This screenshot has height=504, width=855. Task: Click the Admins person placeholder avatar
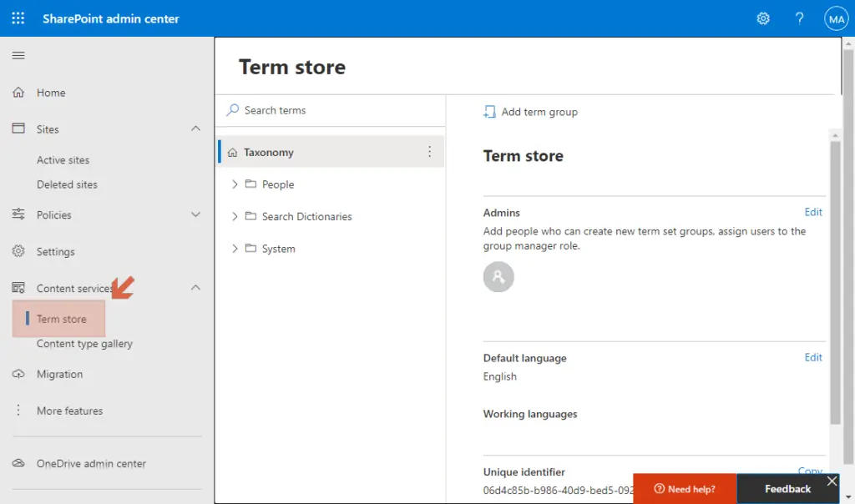498,277
